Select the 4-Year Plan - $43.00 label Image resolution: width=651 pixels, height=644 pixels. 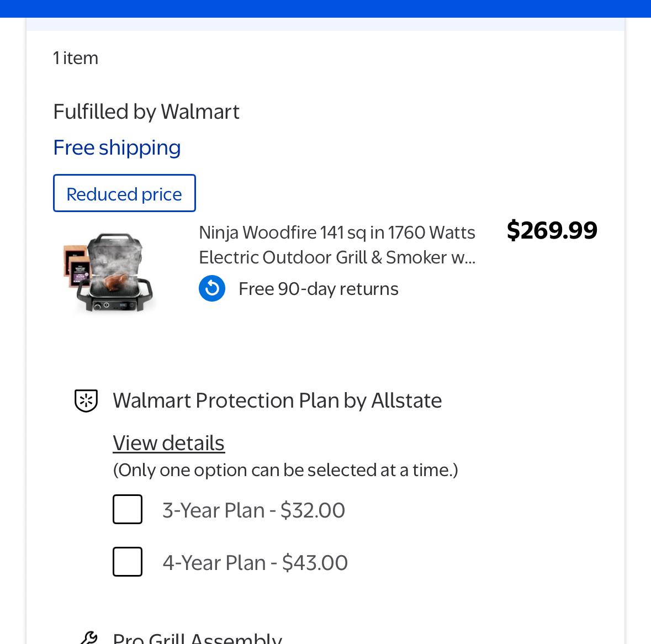pyautogui.click(x=255, y=563)
